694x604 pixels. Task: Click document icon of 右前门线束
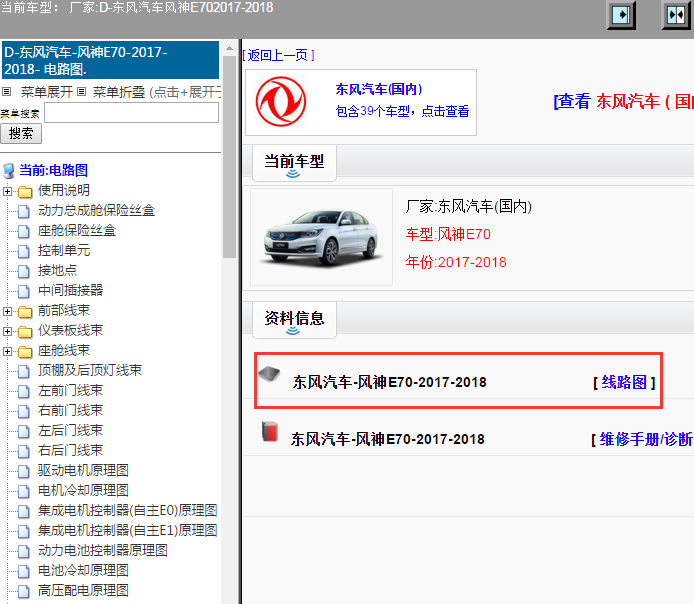point(24,411)
